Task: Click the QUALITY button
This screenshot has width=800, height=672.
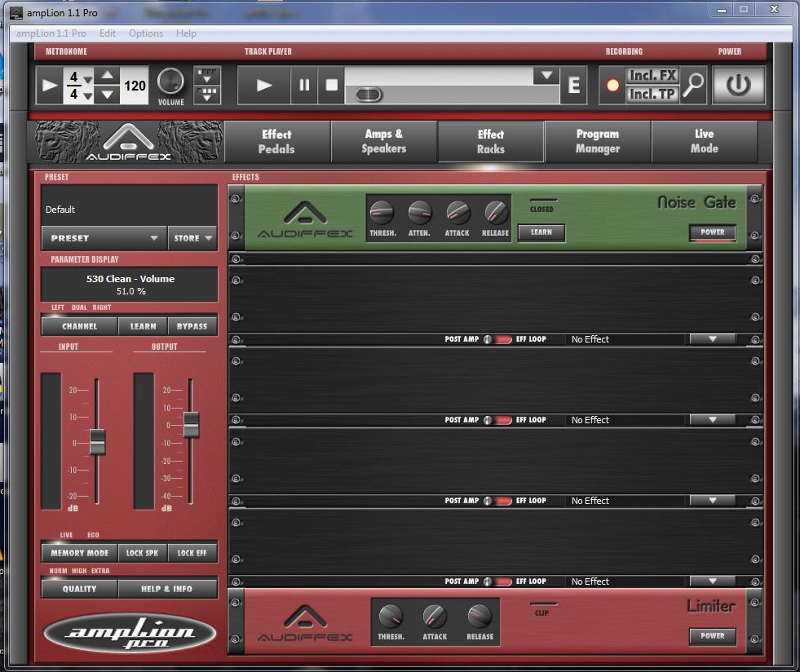Action: [80, 588]
